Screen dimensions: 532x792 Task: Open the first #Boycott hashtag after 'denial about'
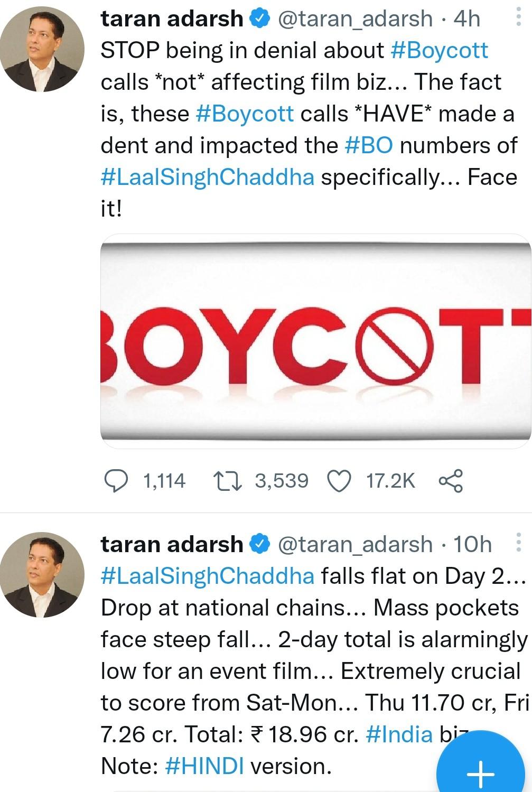tap(439, 50)
